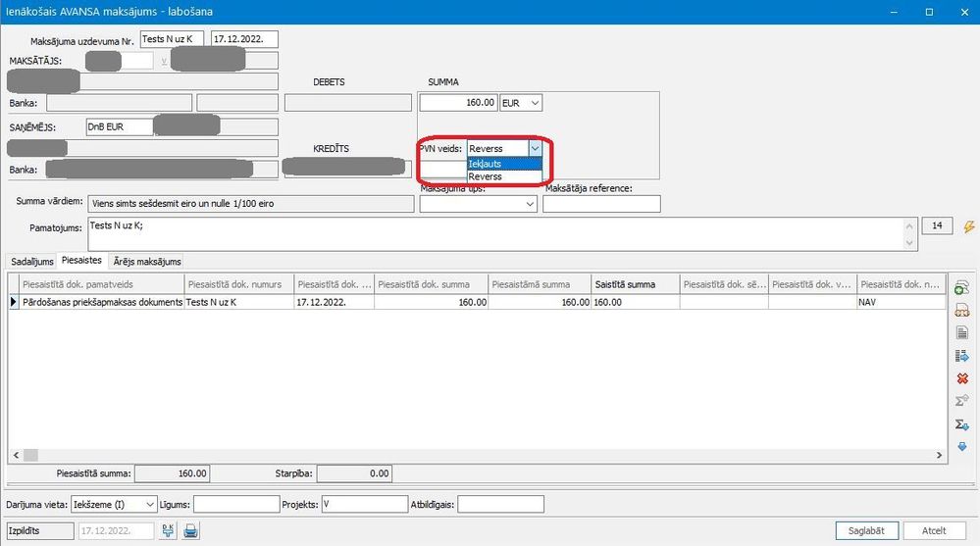The image size is (980, 546).
Task: Click the Saistītā summa cell 160.00
Action: tap(635, 302)
